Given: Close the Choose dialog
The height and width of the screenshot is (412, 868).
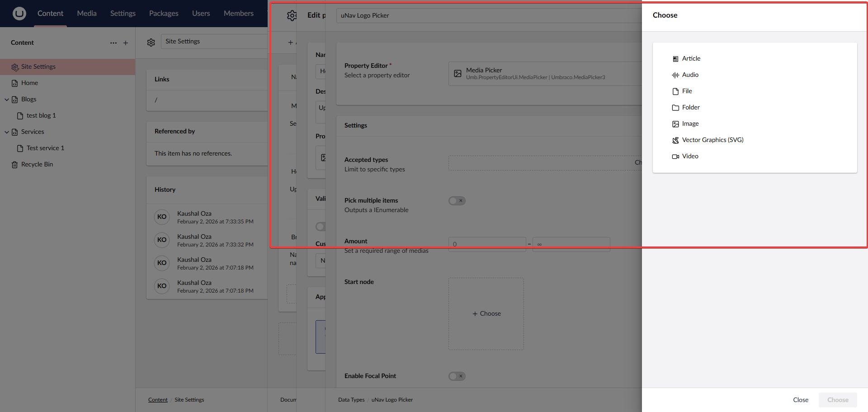Looking at the screenshot, I should tap(801, 400).
